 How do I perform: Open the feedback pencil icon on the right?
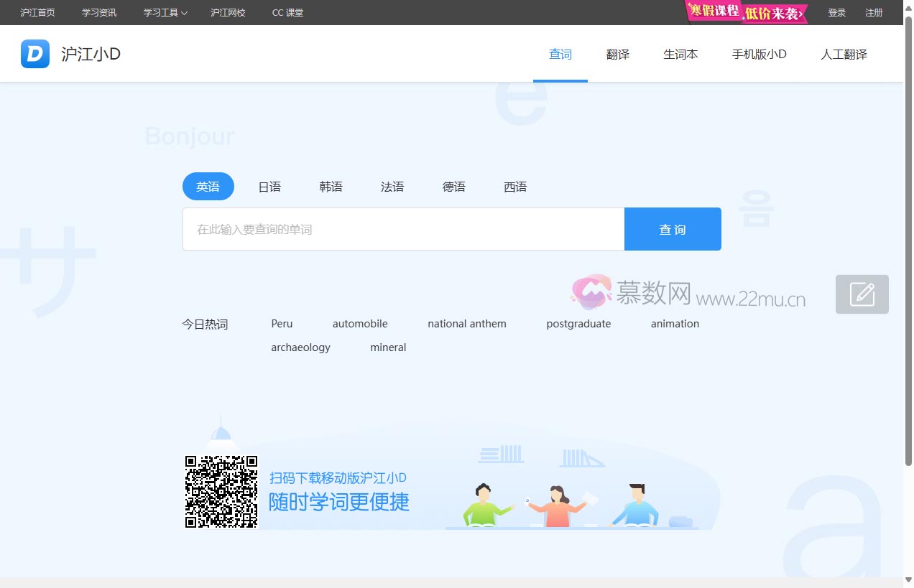[x=862, y=294]
